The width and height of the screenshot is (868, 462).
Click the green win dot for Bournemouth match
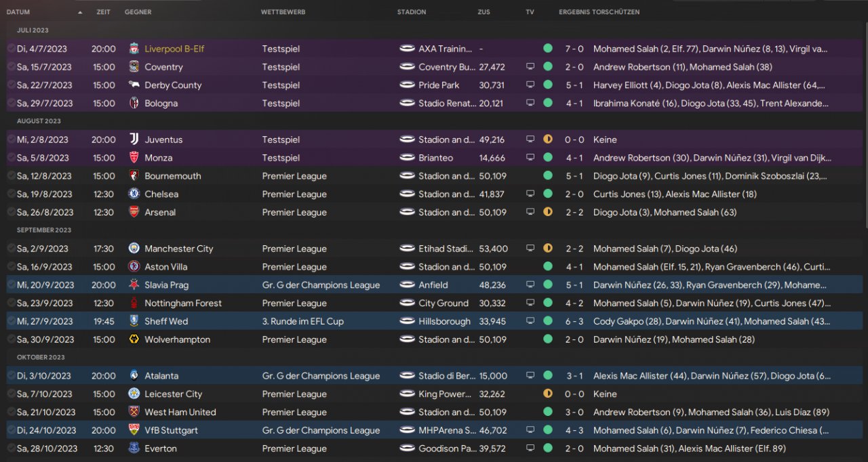point(548,176)
